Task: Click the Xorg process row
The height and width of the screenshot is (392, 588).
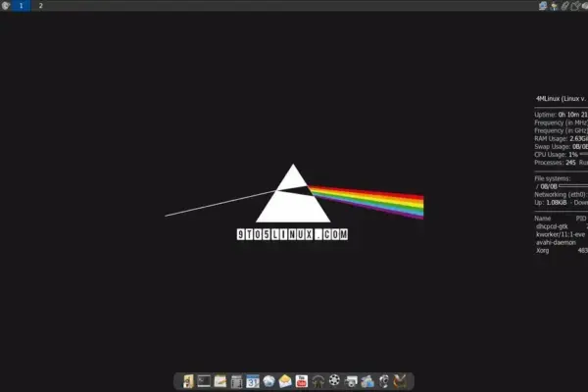Action: click(562, 251)
